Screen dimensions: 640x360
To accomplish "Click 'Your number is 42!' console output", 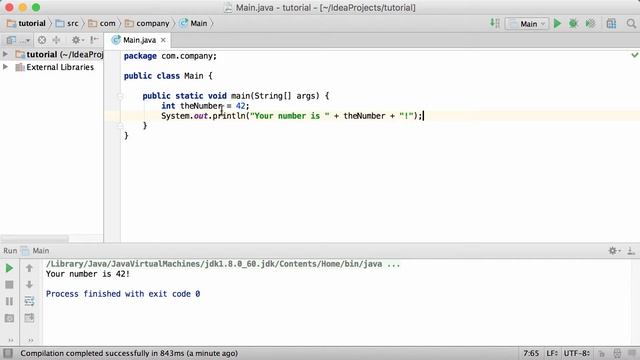I will tap(88, 274).
